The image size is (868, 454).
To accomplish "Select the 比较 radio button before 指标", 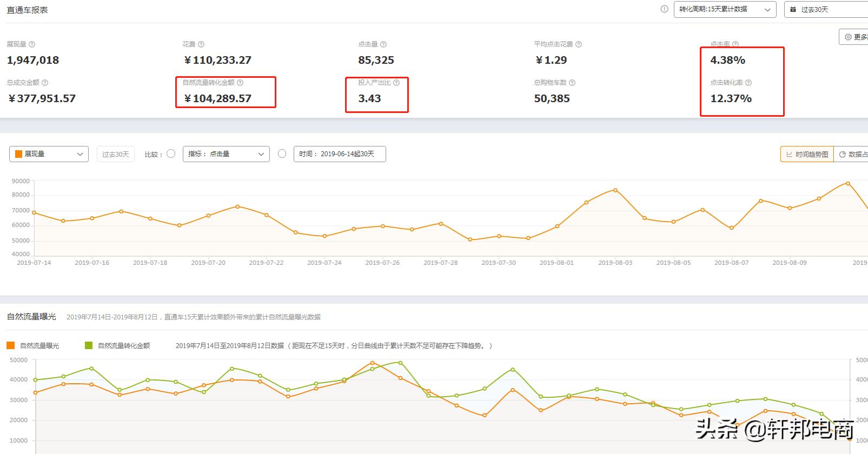I will (x=171, y=153).
